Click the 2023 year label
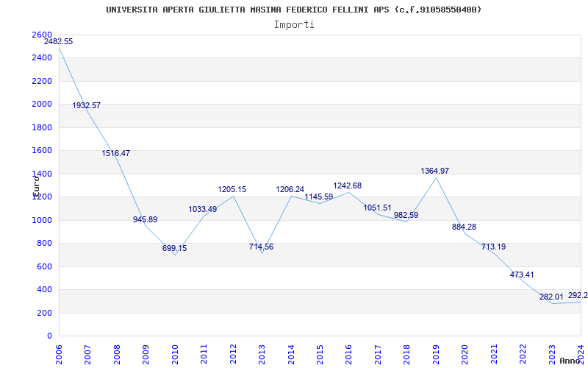 [553, 354]
